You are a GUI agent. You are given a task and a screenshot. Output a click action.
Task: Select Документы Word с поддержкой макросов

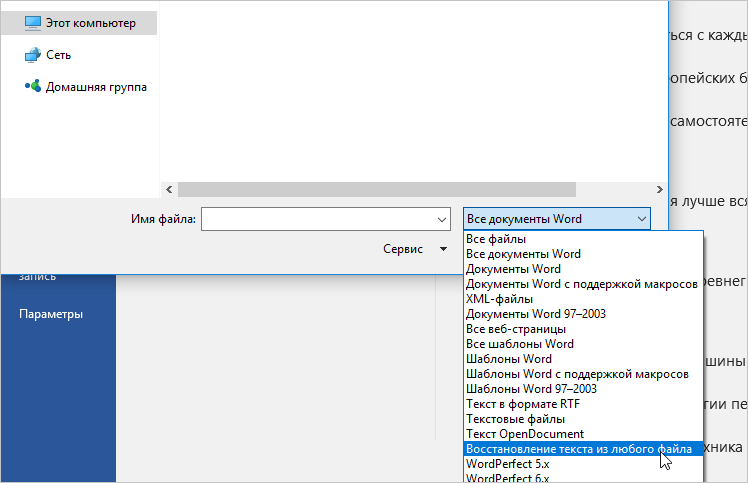(x=581, y=284)
